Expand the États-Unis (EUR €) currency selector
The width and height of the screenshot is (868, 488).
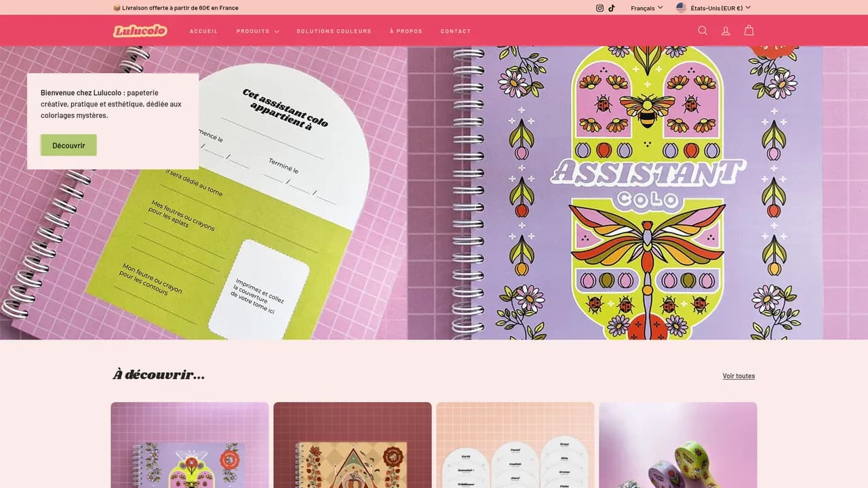720,8
